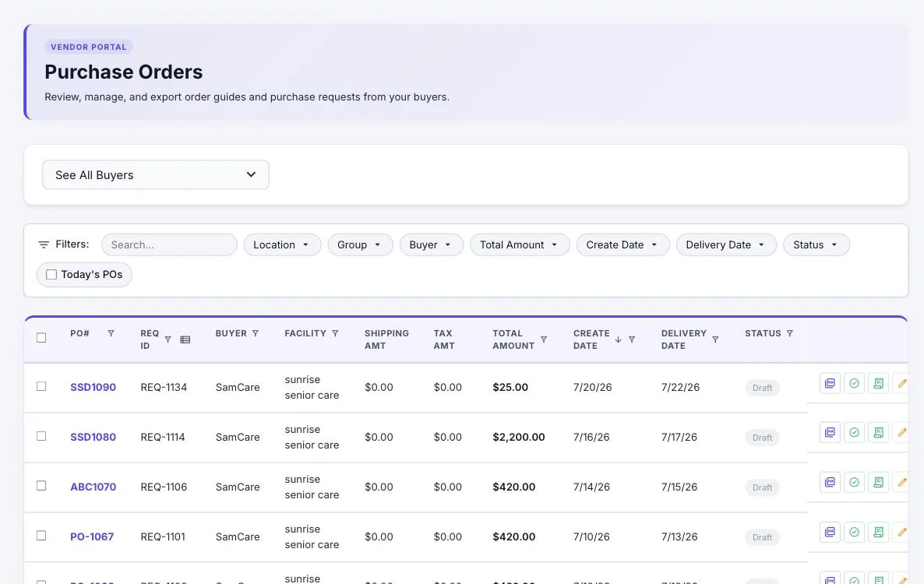Open purchase order PO-1067 link

(92, 537)
